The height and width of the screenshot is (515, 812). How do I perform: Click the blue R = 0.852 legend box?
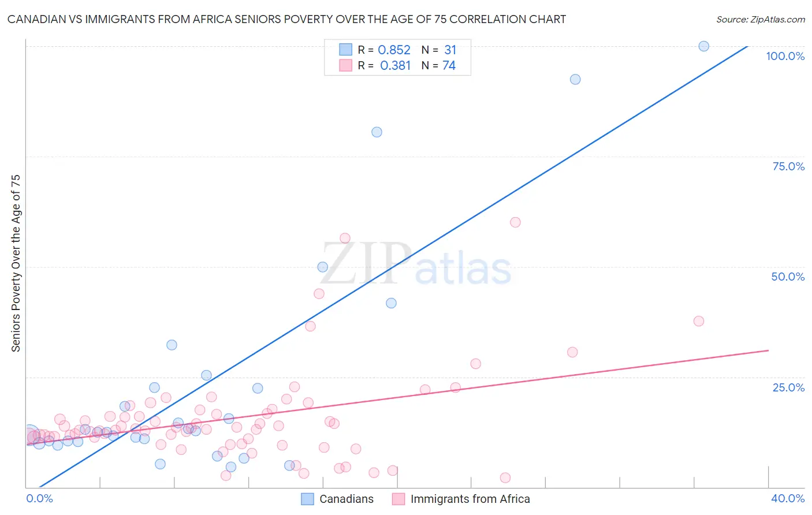tap(345, 50)
